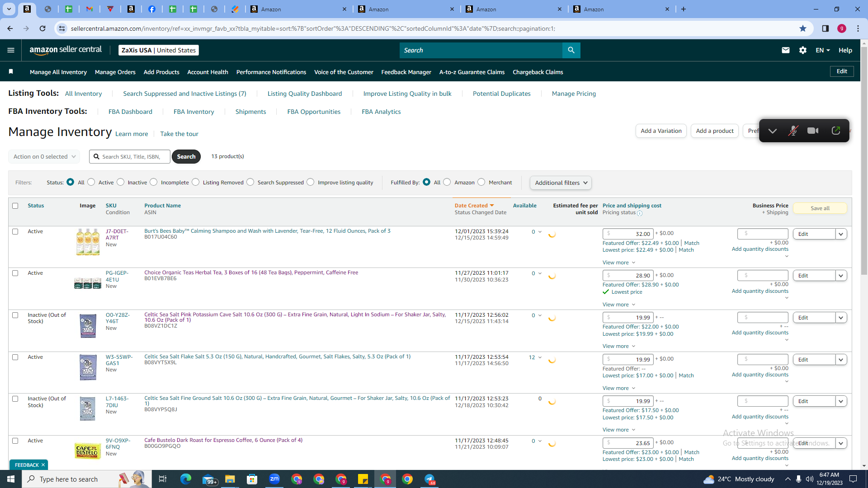Click the pricing status info icon

[x=640, y=213]
